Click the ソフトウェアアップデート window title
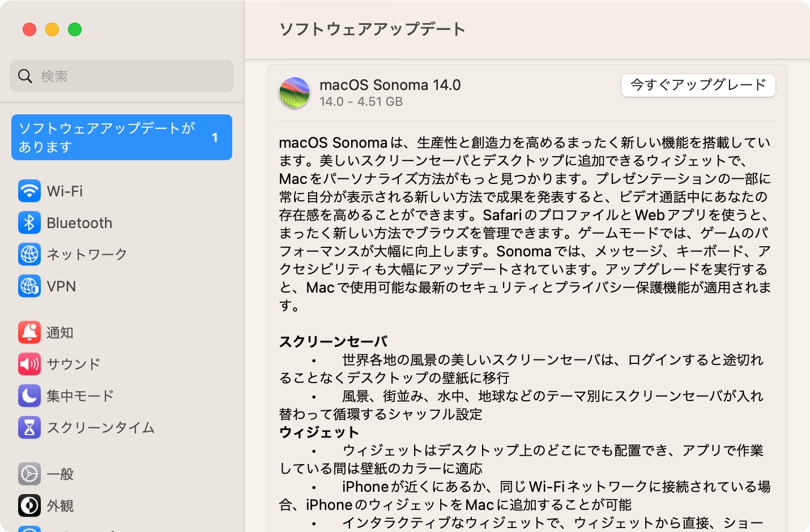 point(372,29)
